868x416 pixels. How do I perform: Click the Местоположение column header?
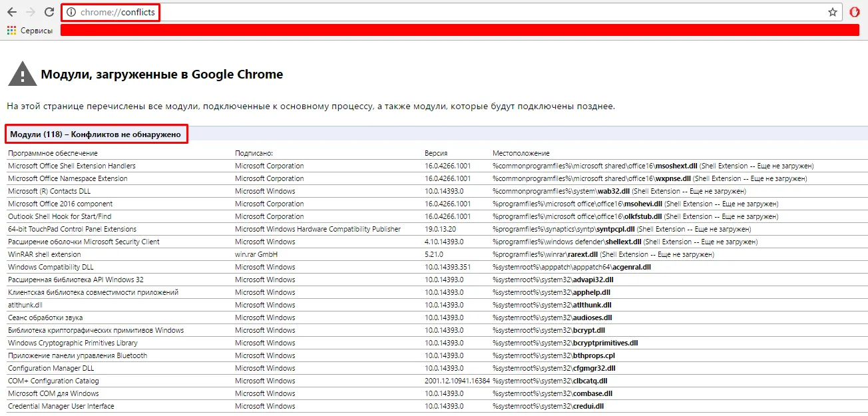[521, 153]
